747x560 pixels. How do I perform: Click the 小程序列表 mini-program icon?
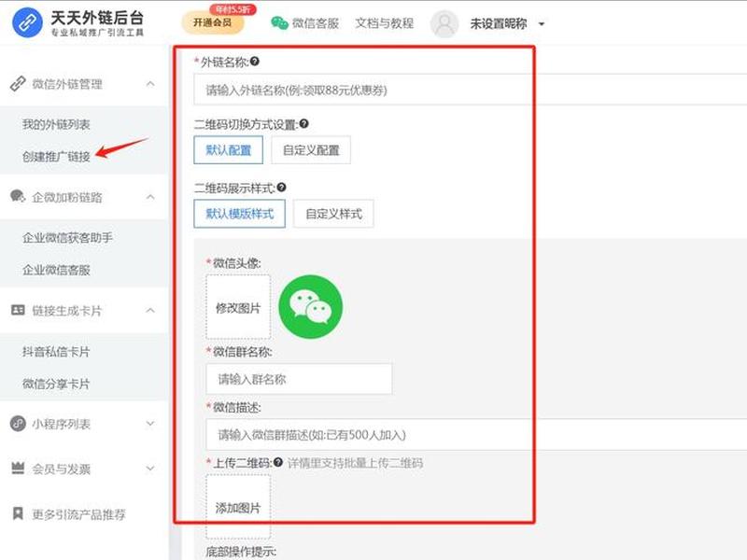[18, 424]
